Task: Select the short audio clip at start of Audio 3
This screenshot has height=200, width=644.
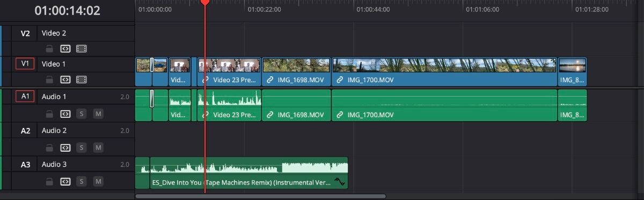Action: [x=142, y=173]
